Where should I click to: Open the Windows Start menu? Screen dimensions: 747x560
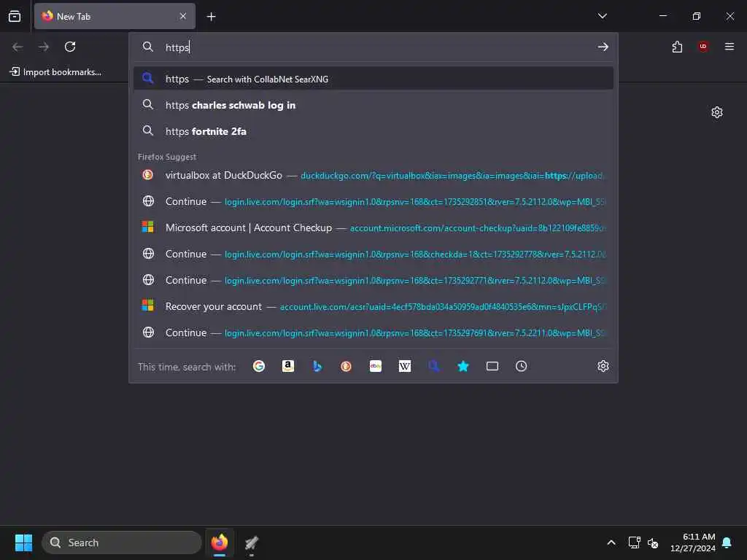pyautogui.click(x=23, y=542)
